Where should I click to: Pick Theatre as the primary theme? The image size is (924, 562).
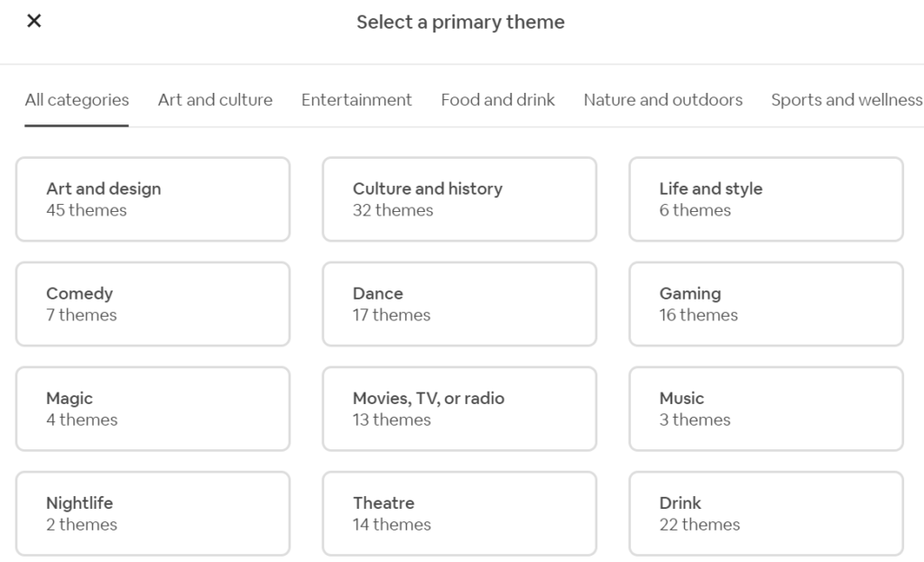459,512
